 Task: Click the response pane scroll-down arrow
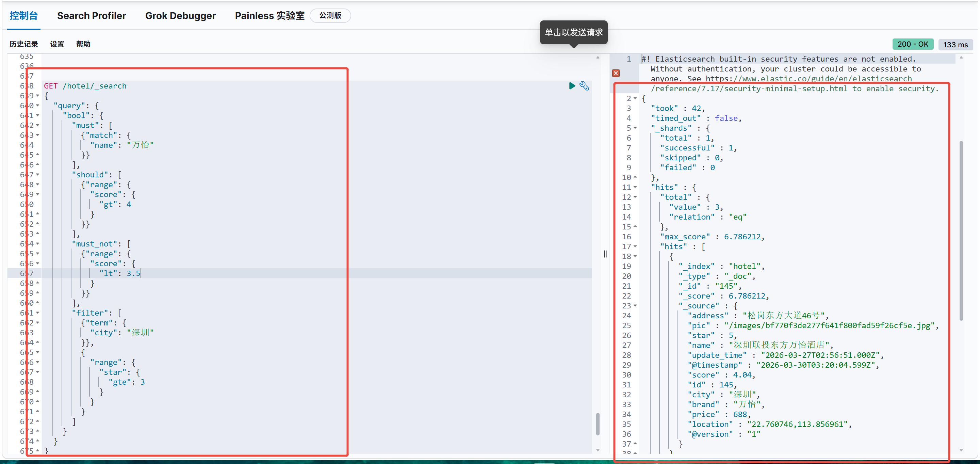click(x=961, y=450)
